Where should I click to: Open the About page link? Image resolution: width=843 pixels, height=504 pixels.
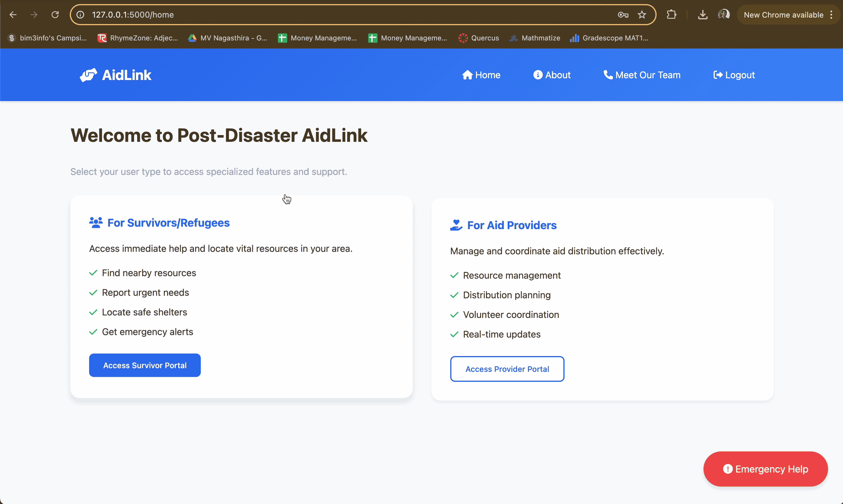(x=552, y=75)
